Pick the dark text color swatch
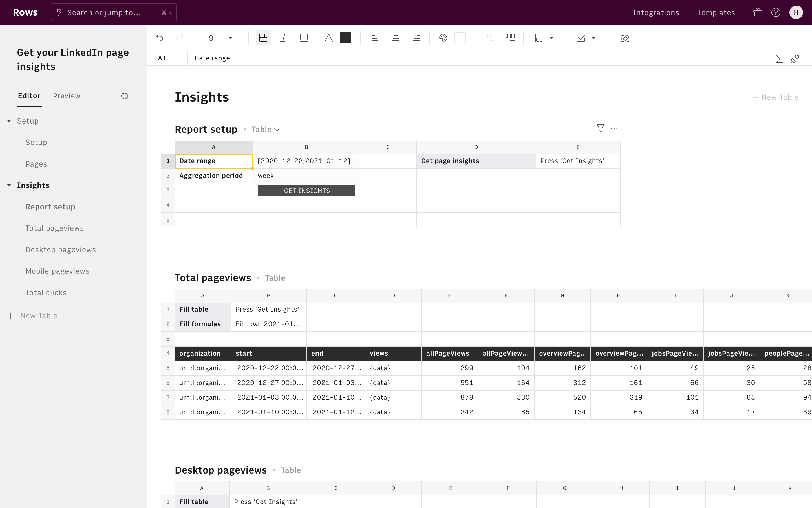This screenshot has width=812, height=508. (x=345, y=38)
